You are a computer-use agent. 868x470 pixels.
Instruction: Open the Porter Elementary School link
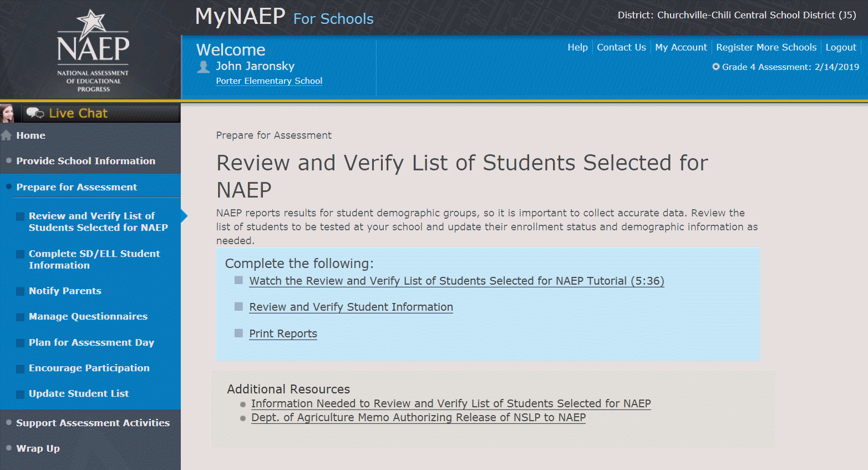(x=269, y=81)
